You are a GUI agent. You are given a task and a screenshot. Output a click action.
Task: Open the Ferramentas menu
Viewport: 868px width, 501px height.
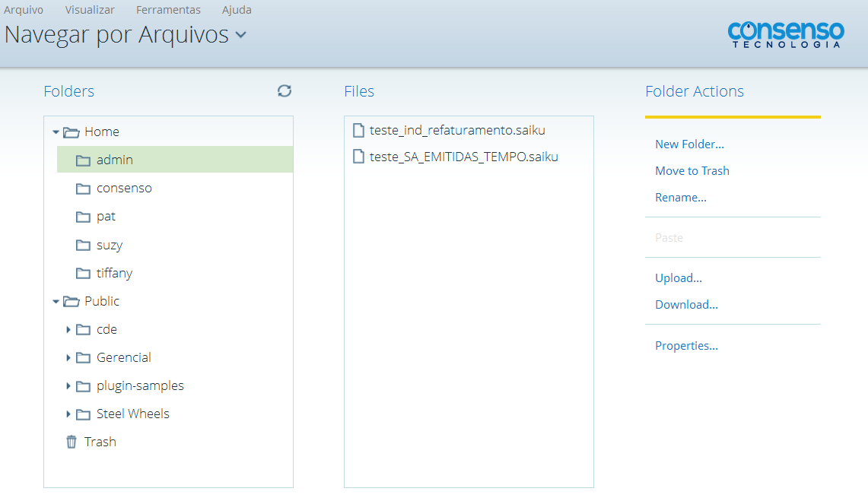[x=168, y=10]
